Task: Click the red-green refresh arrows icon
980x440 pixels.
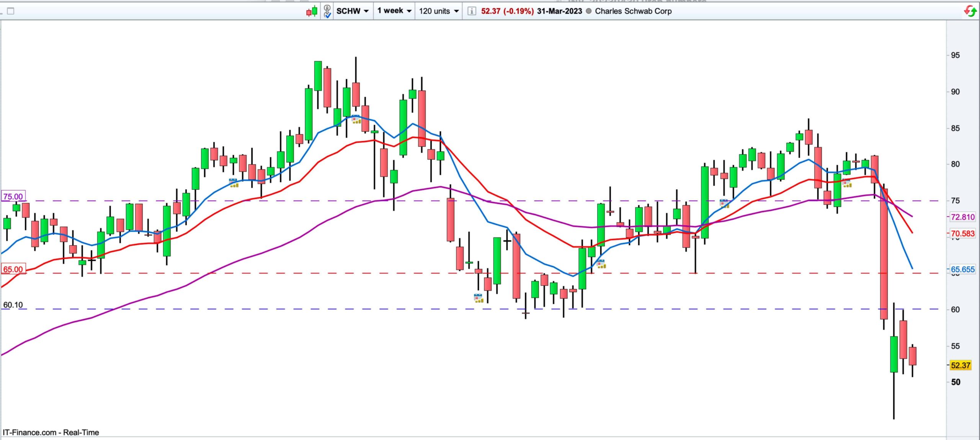Action: coord(970,11)
